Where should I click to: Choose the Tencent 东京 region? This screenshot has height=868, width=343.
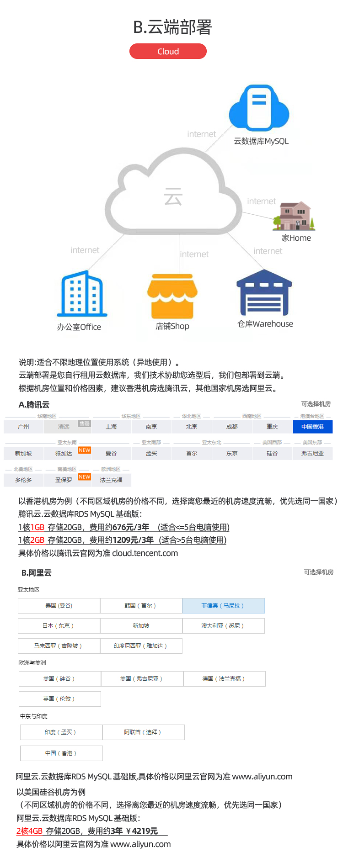click(232, 453)
